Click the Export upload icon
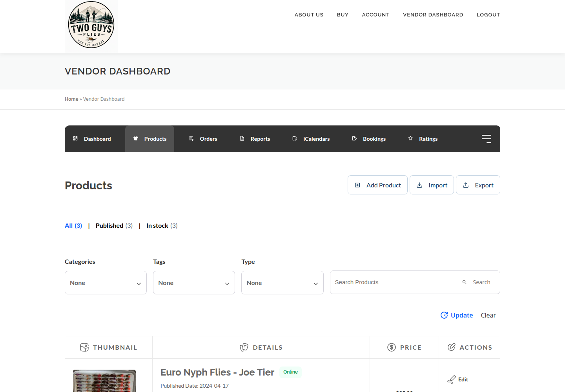The height and width of the screenshot is (392, 565). coord(466,185)
